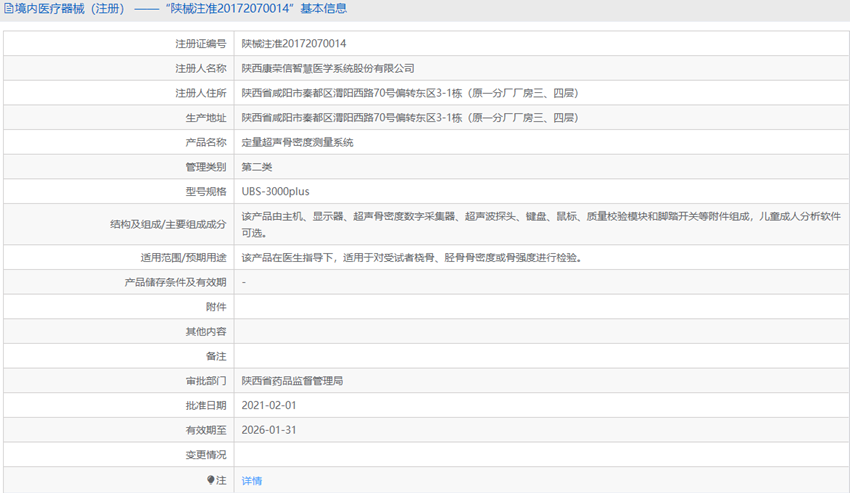This screenshot has width=850, height=493.
Task: Select approval date 2021-02-01
Action: (269, 405)
